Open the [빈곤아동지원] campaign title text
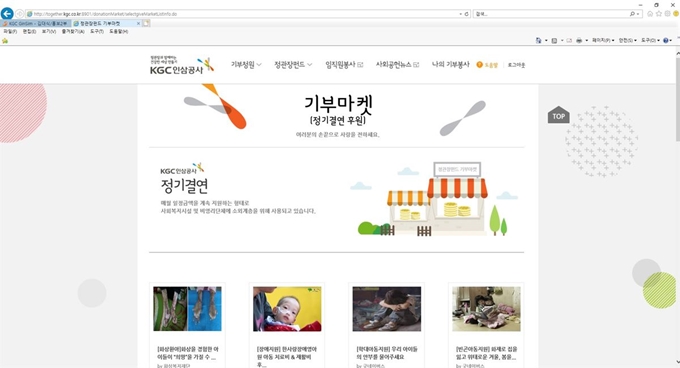Image resolution: width=680 pixels, height=368 pixels. 486,353
